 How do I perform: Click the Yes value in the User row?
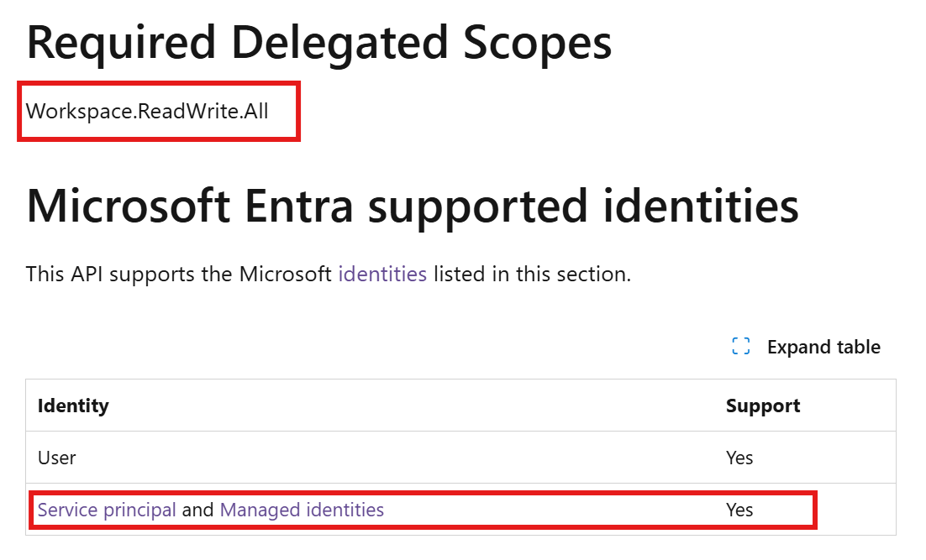739,458
